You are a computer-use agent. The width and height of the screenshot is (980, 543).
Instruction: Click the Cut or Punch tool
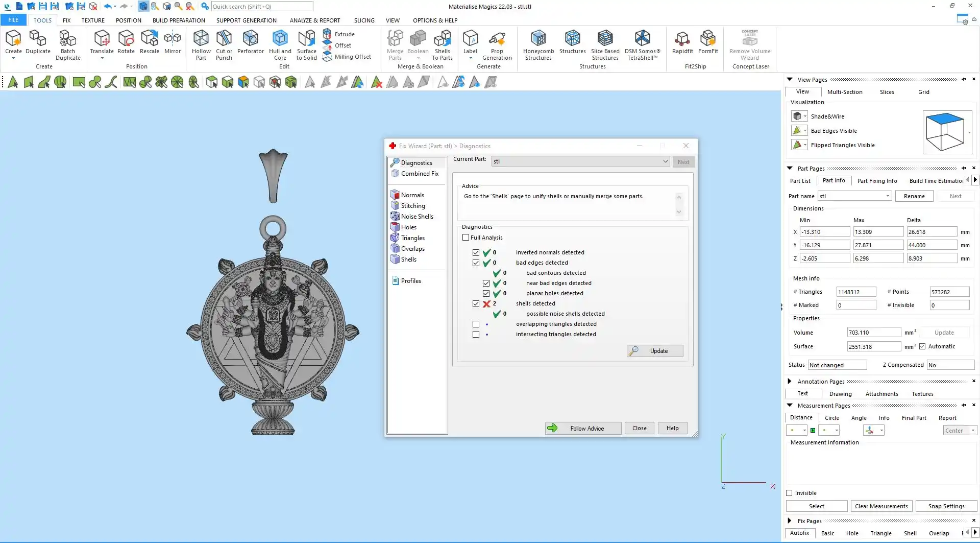pos(224,45)
